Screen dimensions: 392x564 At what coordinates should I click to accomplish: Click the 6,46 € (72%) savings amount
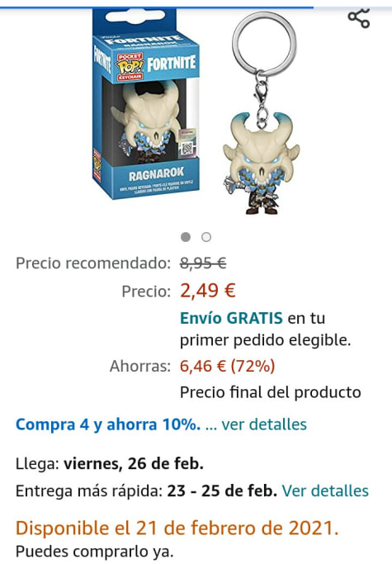(227, 366)
